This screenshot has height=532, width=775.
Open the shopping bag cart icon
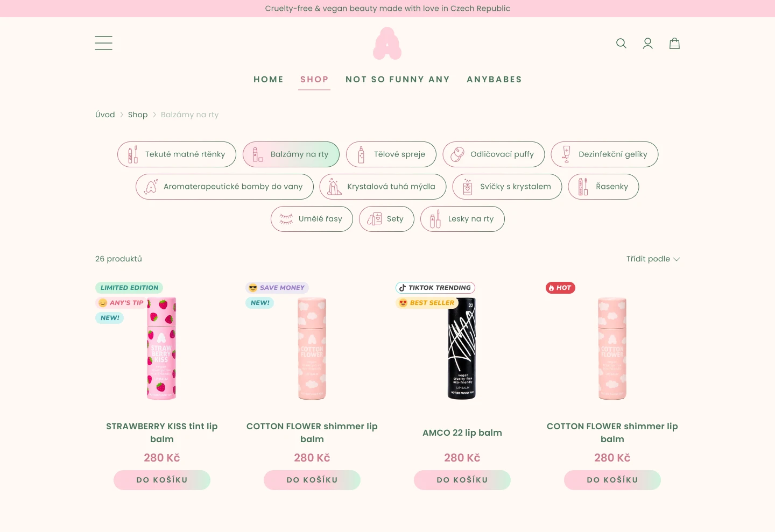[674, 44]
